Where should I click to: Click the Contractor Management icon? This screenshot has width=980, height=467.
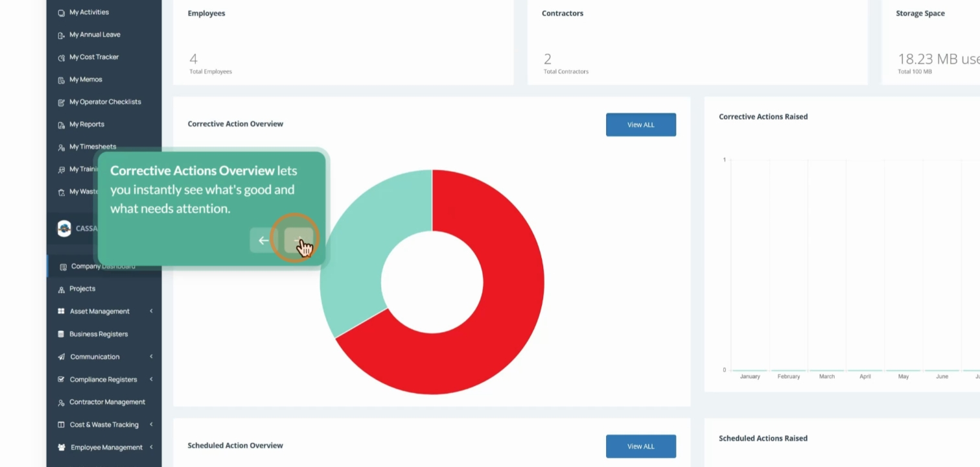[x=62, y=402]
